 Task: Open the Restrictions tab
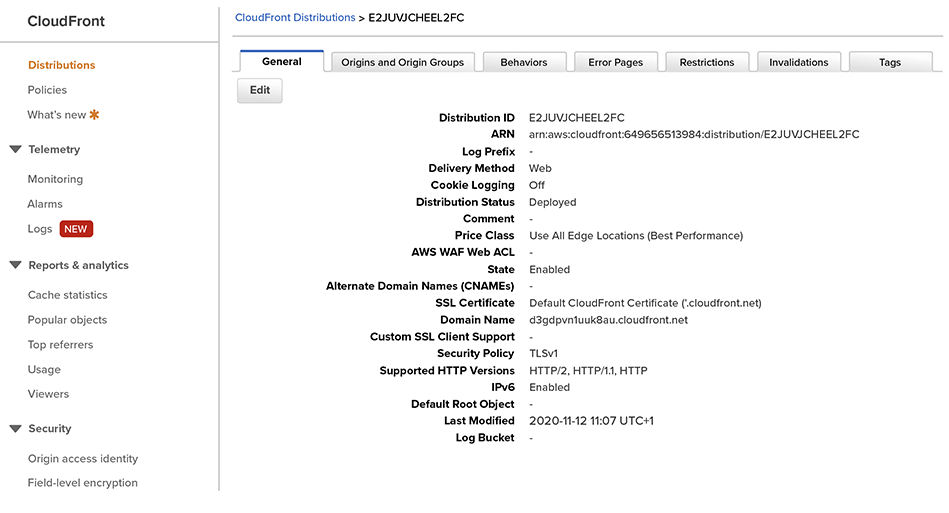[x=707, y=62]
